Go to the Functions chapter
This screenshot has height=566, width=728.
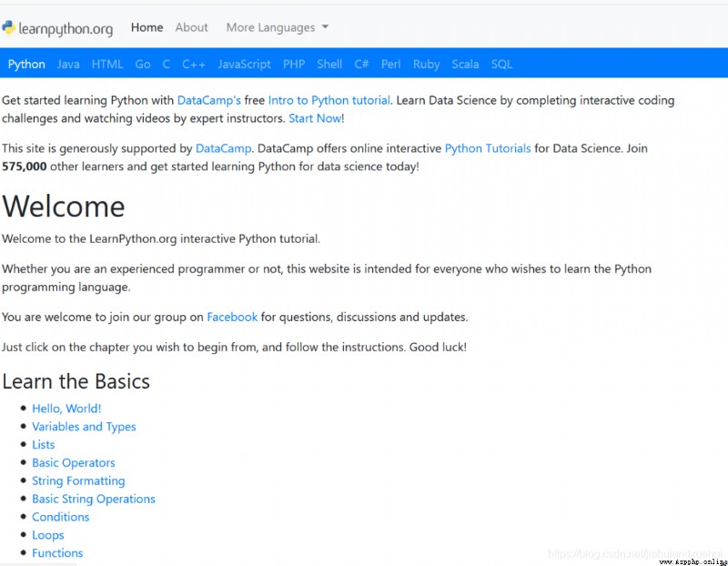[57, 553]
